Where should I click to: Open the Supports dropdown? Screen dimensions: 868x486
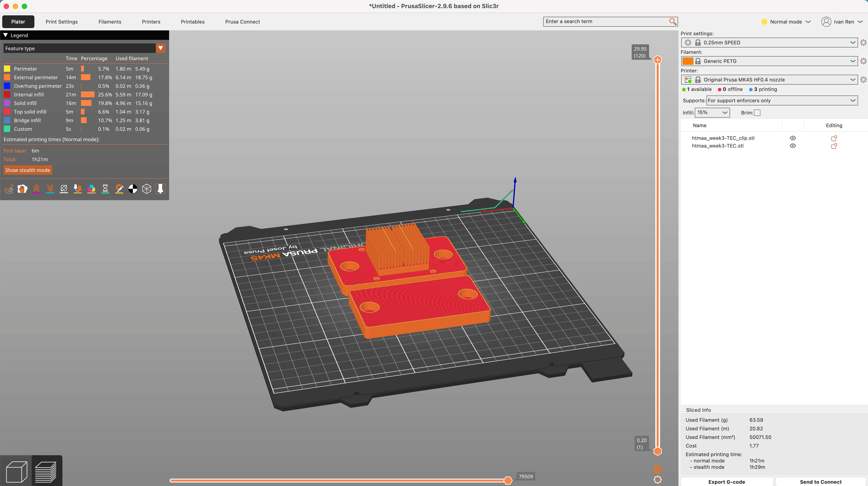coord(782,100)
